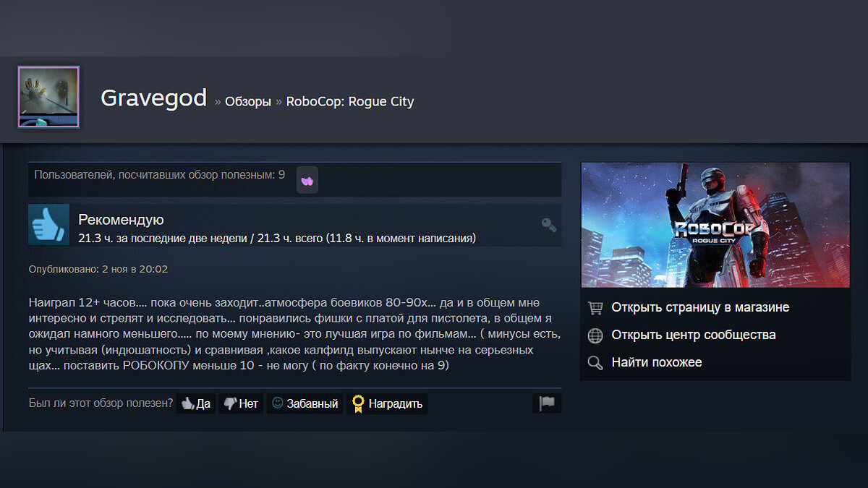Click the shopping cart icon

[x=595, y=308]
